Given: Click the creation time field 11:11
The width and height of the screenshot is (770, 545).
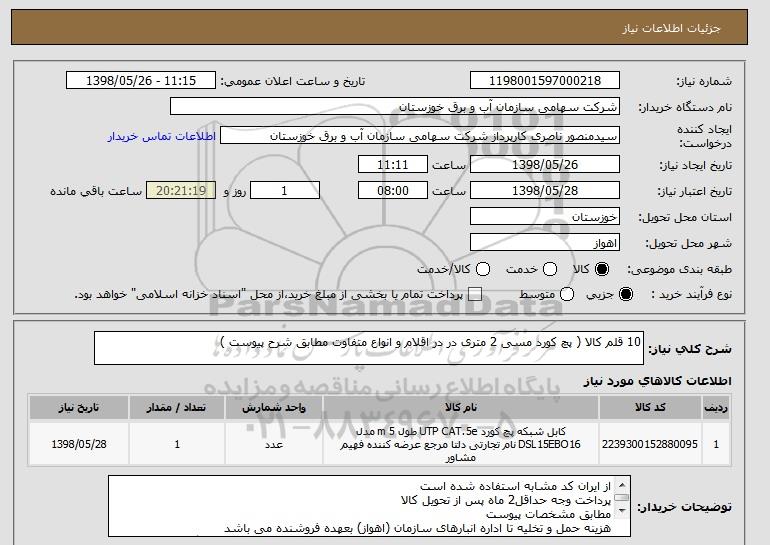Looking at the screenshot, I should (393, 164).
